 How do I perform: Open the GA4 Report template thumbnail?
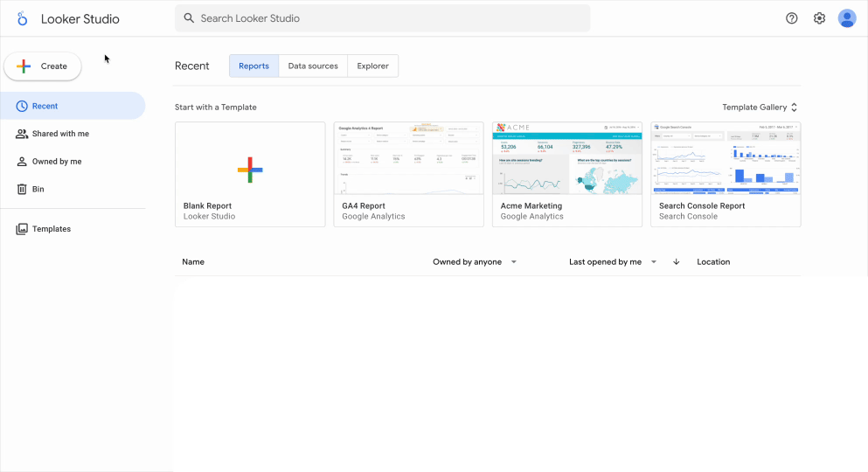(x=408, y=158)
